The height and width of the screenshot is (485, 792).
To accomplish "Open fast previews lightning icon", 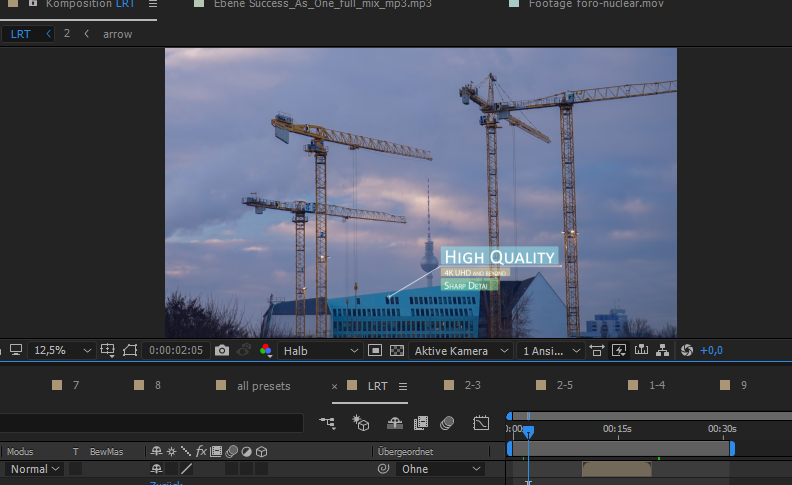I will point(619,350).
